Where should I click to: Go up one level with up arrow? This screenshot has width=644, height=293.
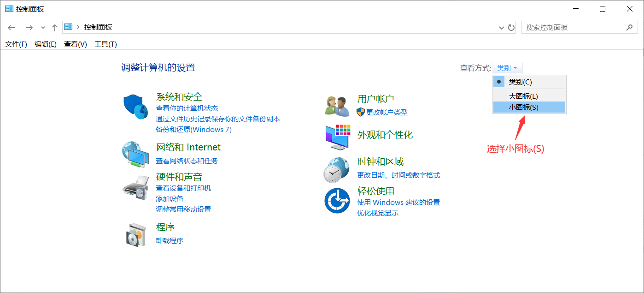[55, 28]
